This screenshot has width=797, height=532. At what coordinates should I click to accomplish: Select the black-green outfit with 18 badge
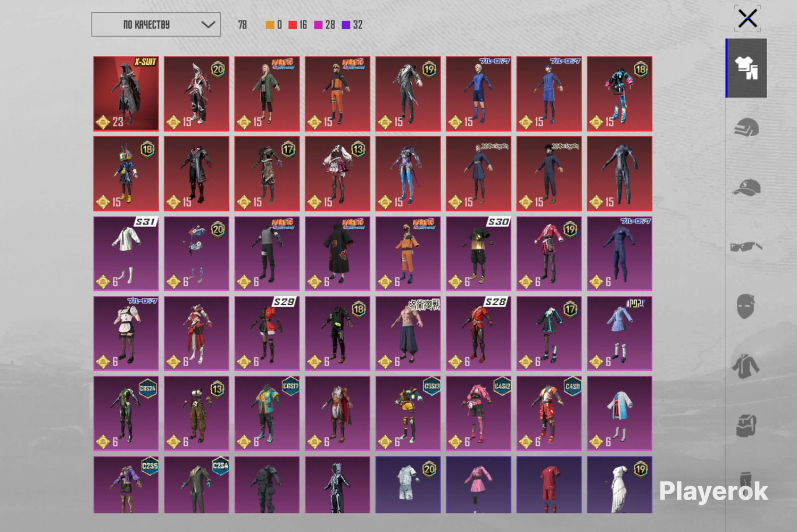[x=337, y=333]
